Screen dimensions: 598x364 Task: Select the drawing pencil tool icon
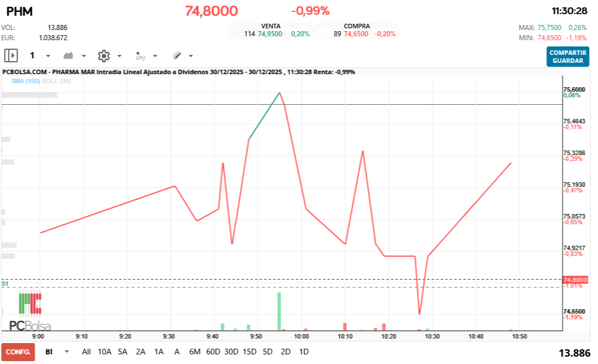[176, 55]
